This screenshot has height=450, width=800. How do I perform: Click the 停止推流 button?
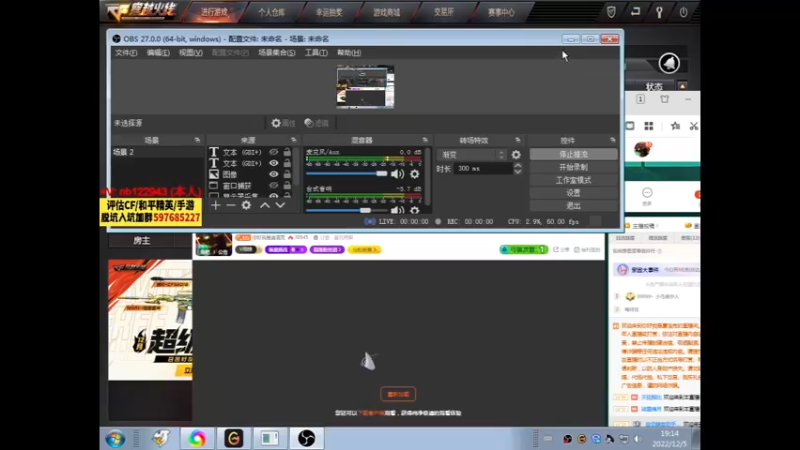[573, 154]
